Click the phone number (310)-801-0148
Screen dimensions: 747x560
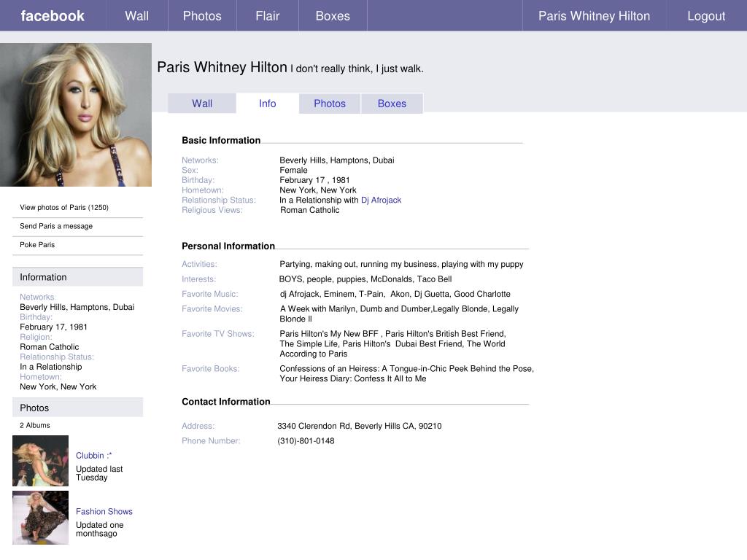306,441
